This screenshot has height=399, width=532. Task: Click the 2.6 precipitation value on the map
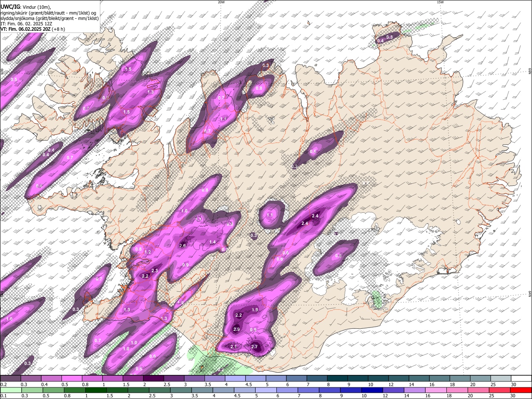[x=182, y=246]
